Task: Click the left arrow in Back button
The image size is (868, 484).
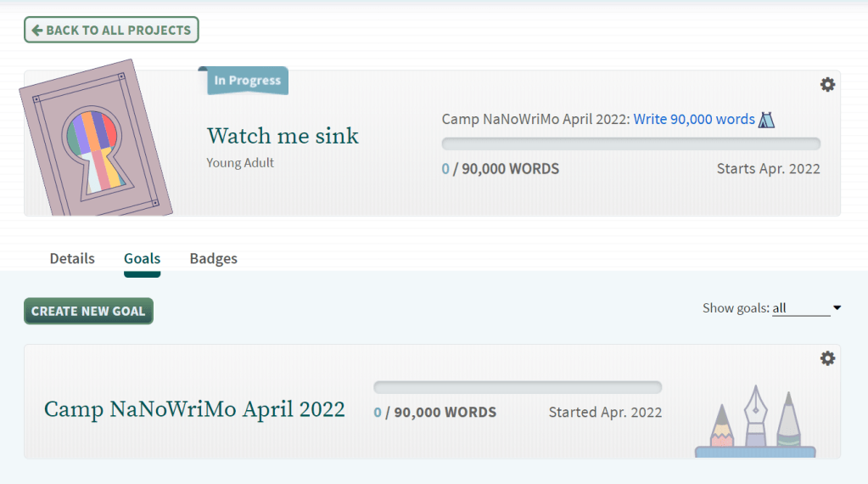Action: coord(36,30)
